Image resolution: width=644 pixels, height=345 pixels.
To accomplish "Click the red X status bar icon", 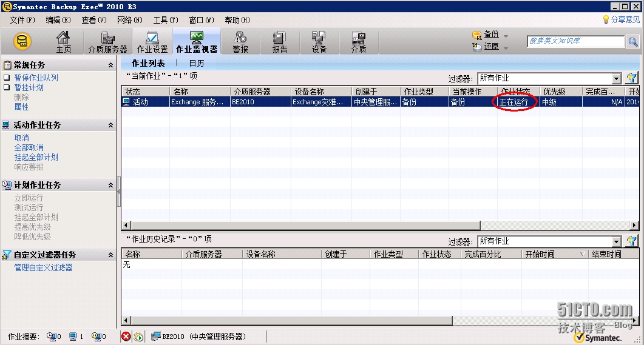I will (x=126, y=337).
